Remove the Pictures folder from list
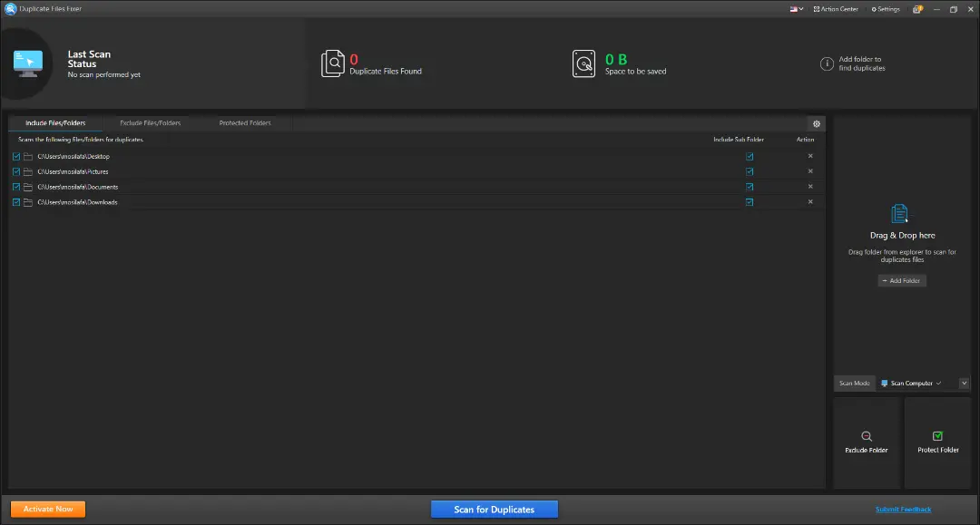The height and width of the screenshot is (525, 980). (x=810, y=171)
